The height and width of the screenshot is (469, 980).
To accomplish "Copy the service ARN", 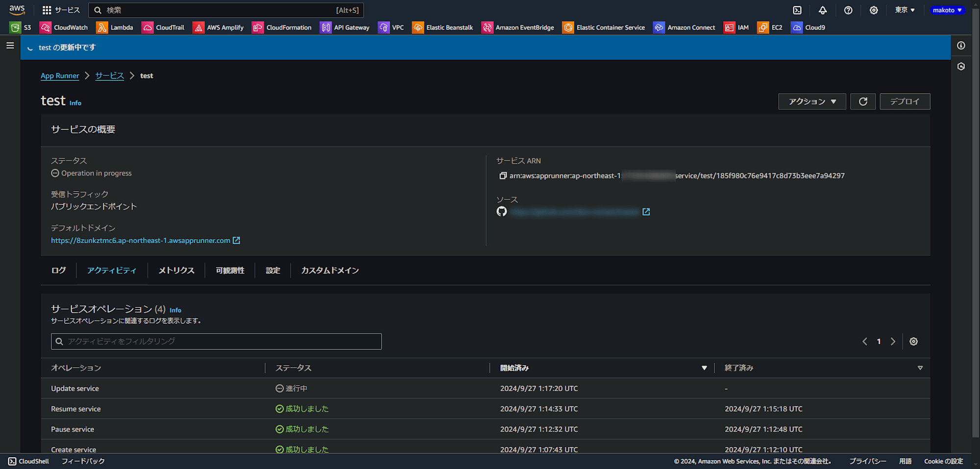I will tap(503, 175).
